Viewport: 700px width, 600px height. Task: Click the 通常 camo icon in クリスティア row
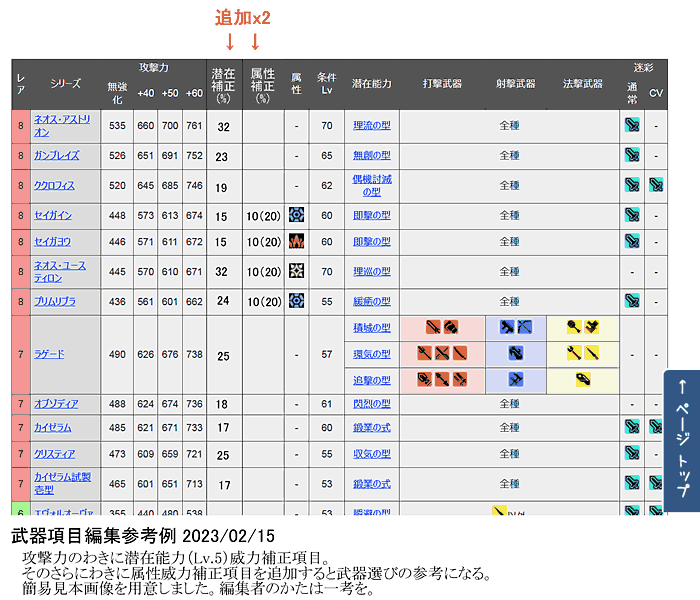click(632, 453)
